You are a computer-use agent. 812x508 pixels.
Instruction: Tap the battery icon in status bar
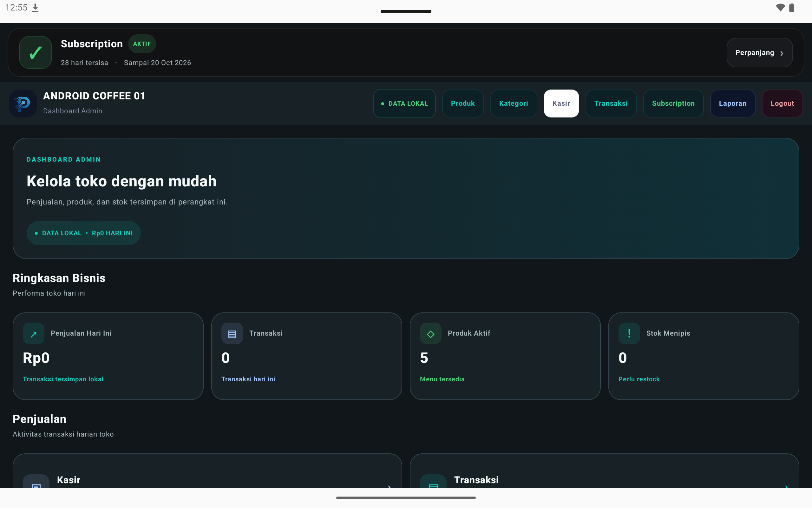point(792,7)
